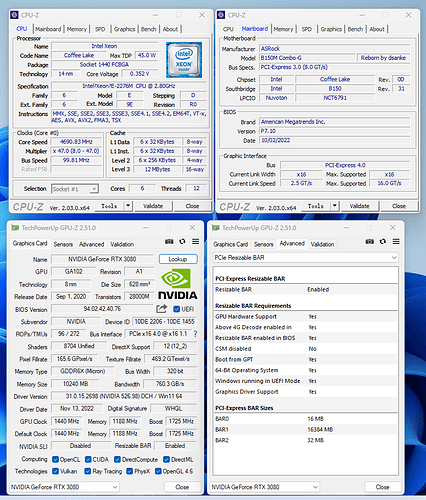Click refresh icon in right GPU-Z window

click(383, 241)
